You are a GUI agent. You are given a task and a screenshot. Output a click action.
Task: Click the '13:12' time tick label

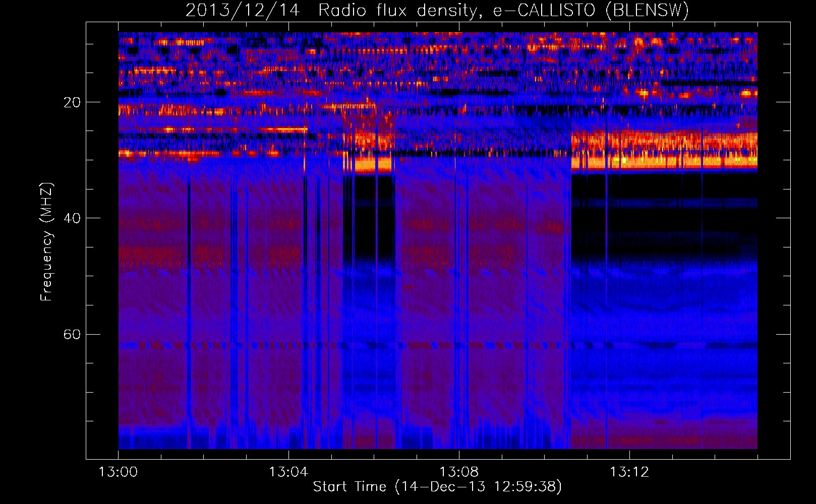coord(629,472)
